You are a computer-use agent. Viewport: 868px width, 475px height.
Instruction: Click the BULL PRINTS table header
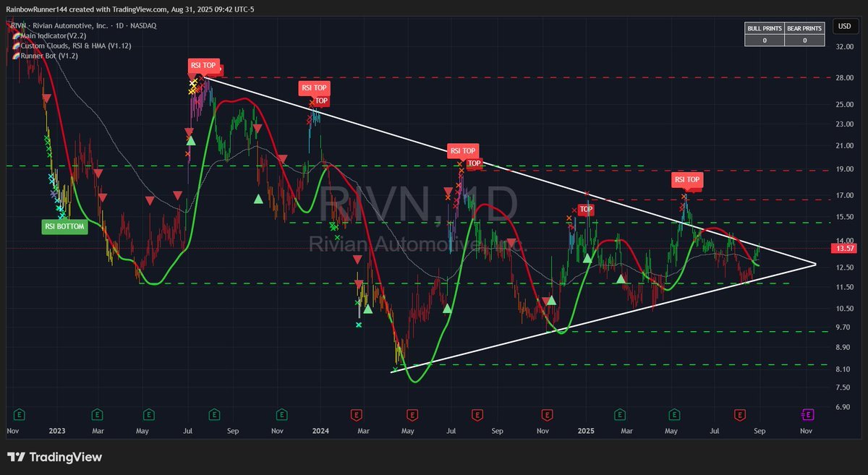(x=765, y=28)
